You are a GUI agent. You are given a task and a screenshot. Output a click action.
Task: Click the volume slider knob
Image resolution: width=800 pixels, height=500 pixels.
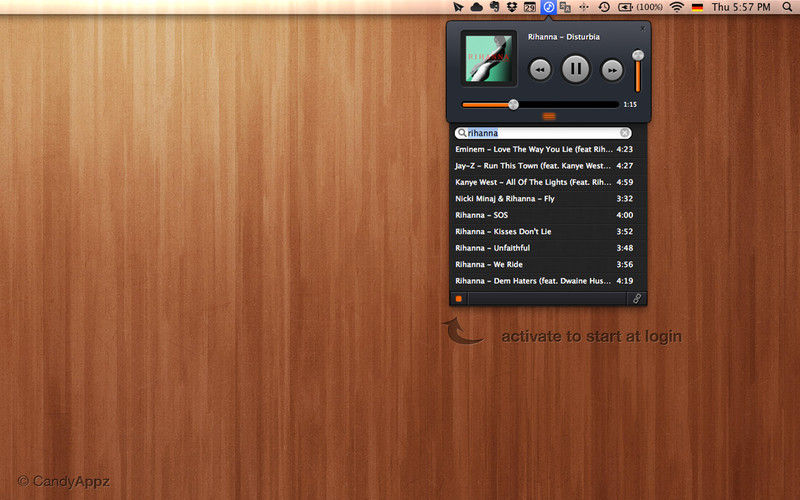tap(638, 55)
